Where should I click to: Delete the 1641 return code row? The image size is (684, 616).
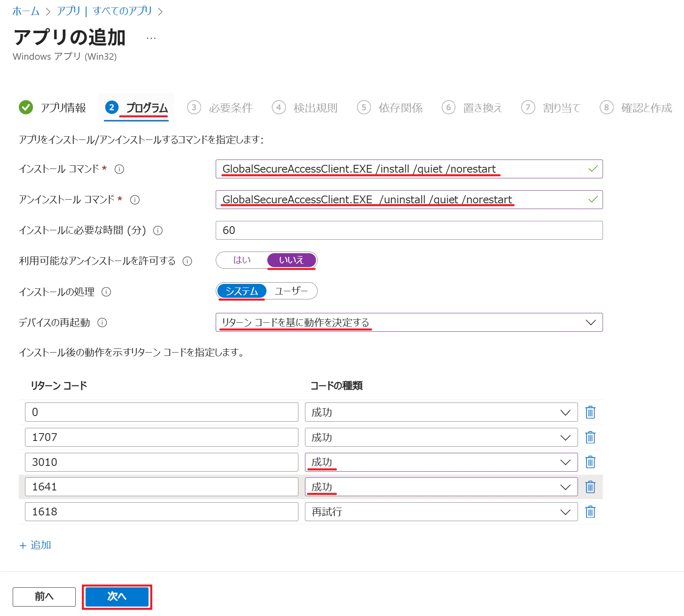(x=590, y=487)
